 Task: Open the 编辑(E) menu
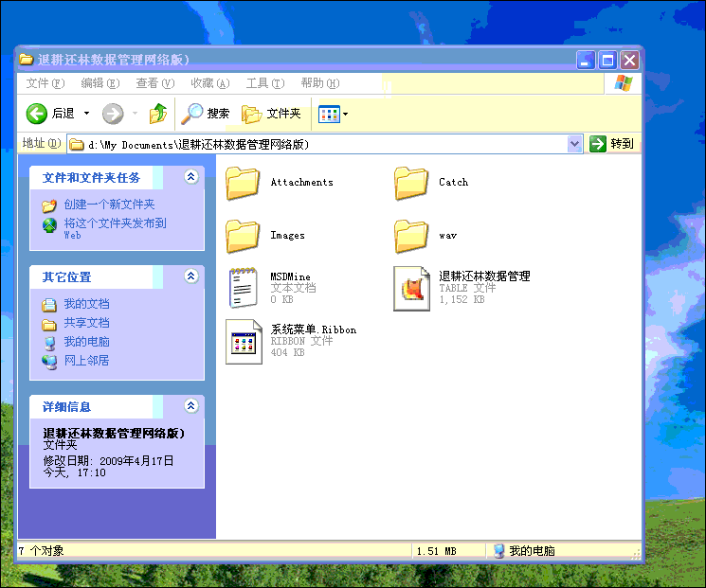pyautogui.click(x=100, y=83)
